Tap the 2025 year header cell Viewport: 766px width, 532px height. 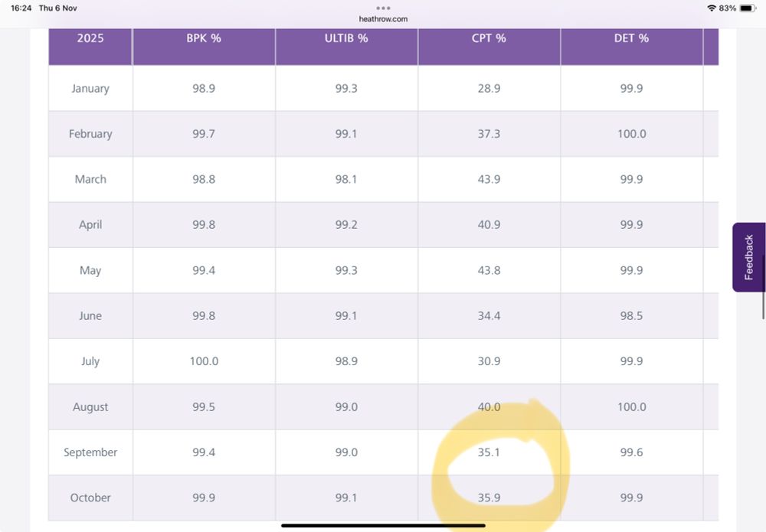point(90,38)
